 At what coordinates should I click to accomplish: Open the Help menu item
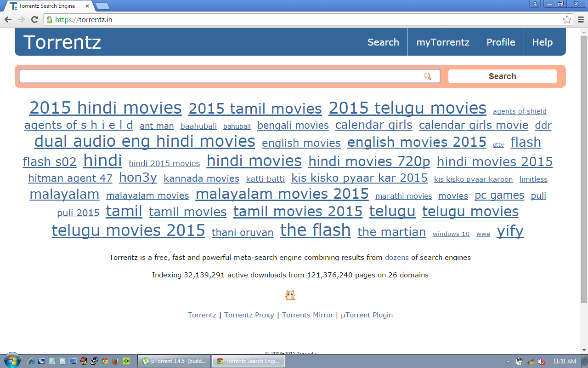(542, 42)
